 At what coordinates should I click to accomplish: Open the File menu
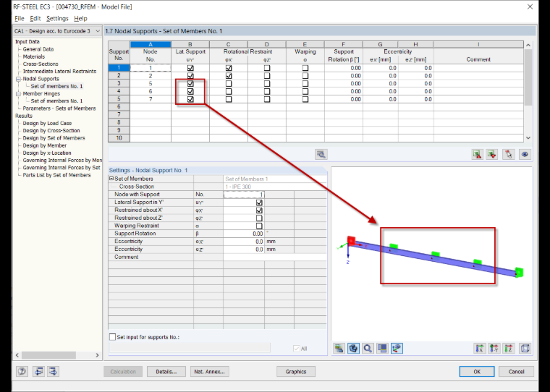[20, 19]
